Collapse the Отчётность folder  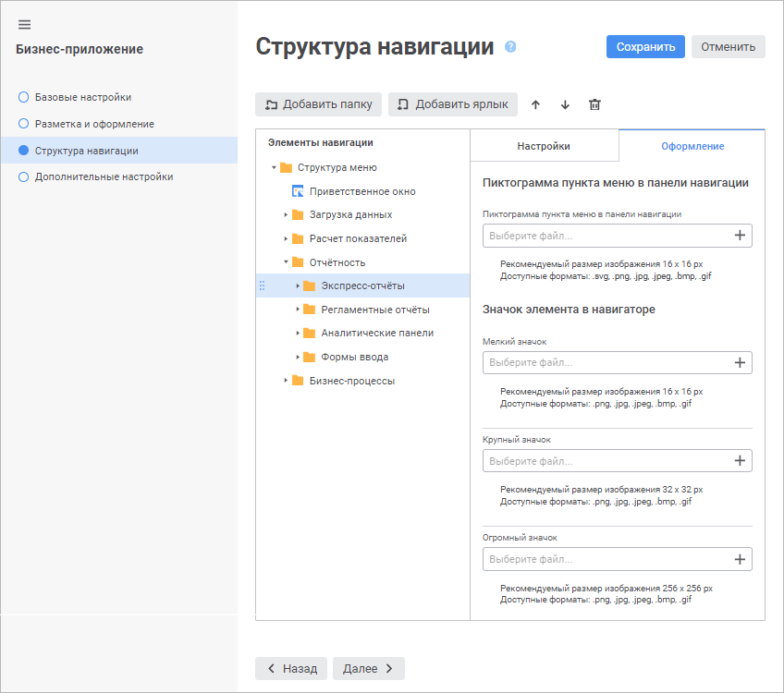click(286, 262)
